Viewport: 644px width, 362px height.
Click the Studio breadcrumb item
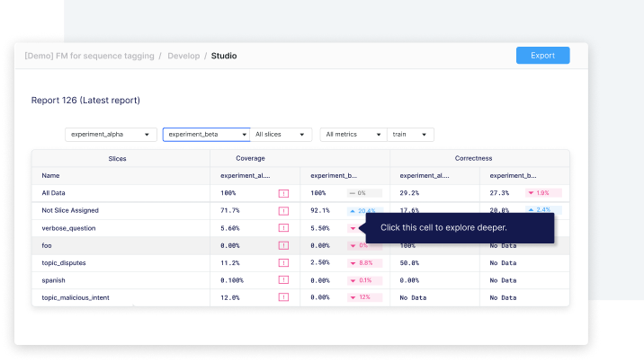224,56
